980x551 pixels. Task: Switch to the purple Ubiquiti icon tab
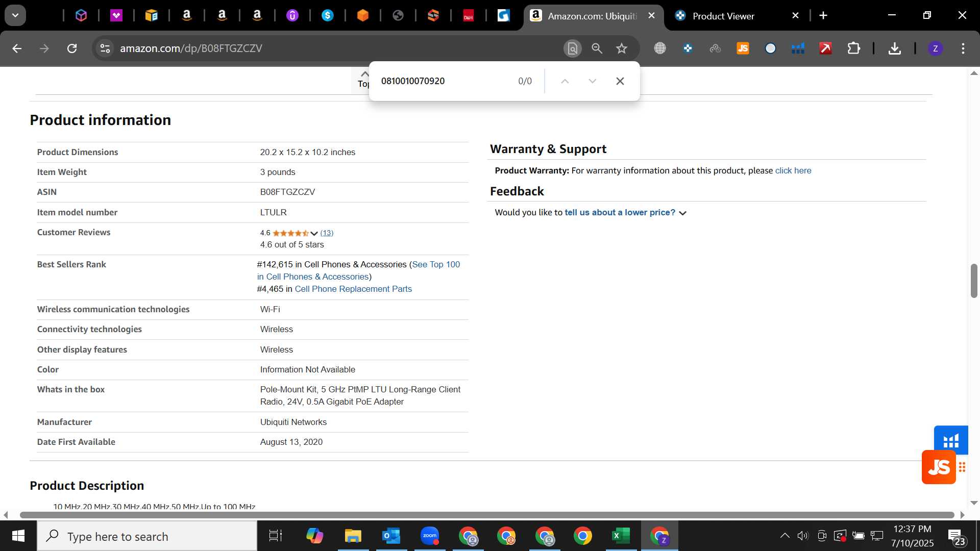292,16
